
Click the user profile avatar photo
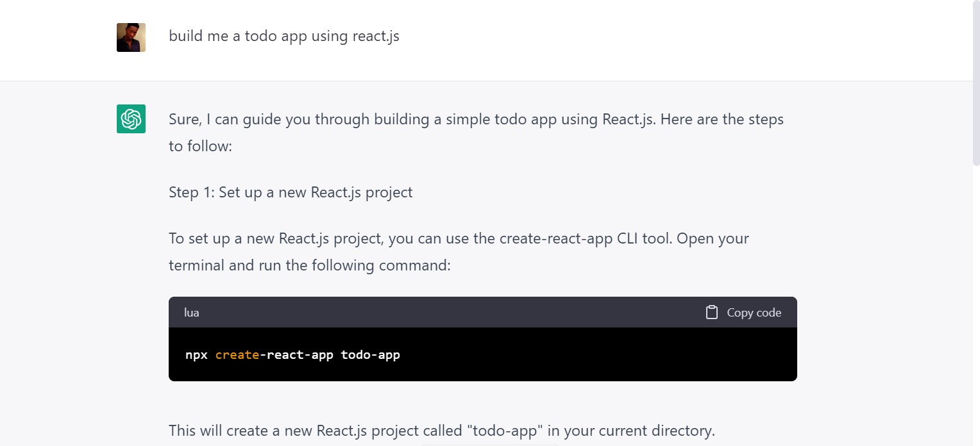[131, 37]
